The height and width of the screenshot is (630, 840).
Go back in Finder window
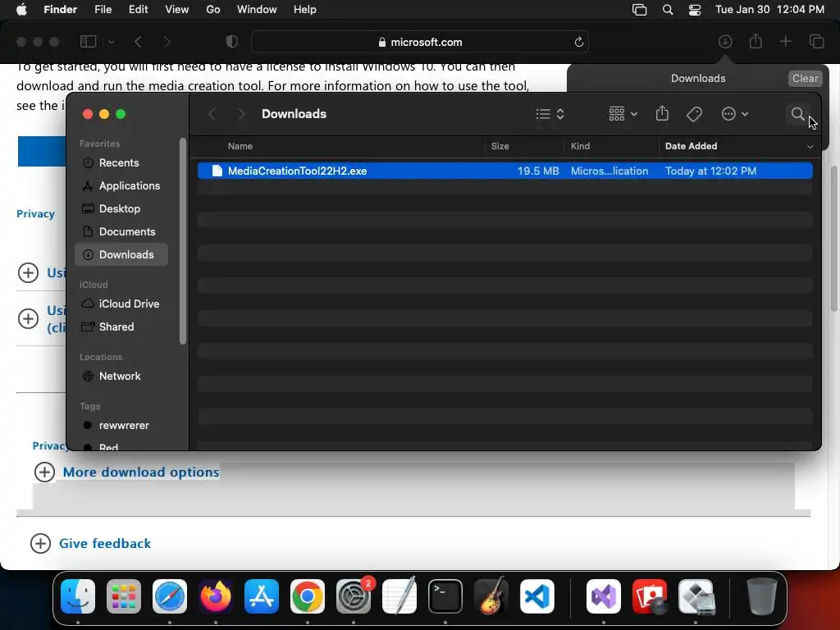(212, 113)
